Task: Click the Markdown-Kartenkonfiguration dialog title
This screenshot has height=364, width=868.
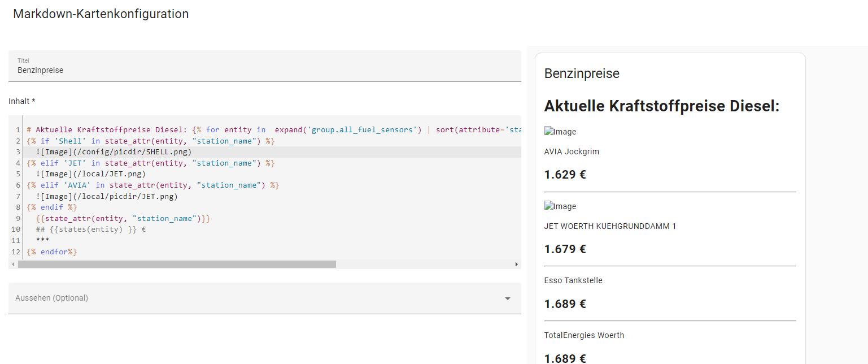Action: 101,14
